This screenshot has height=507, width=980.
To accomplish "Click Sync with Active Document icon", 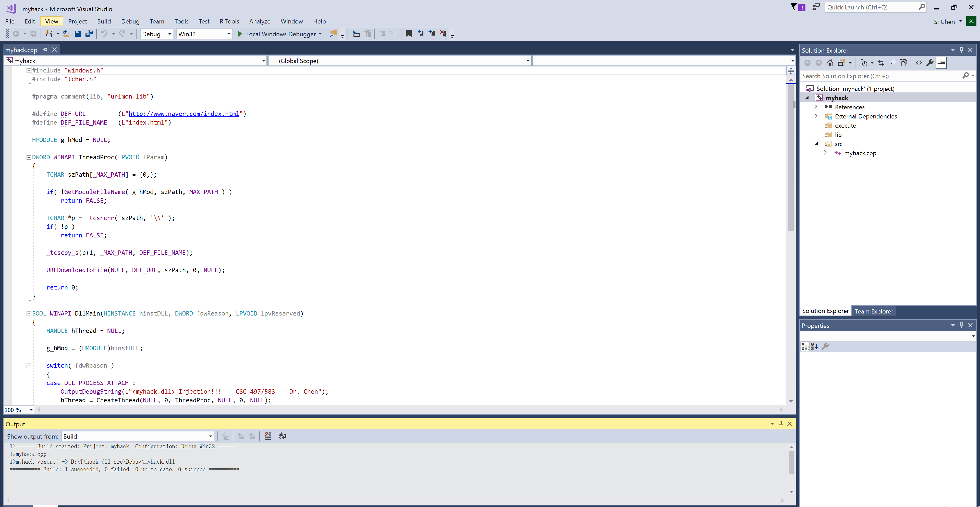I will (x=881, y=63).
